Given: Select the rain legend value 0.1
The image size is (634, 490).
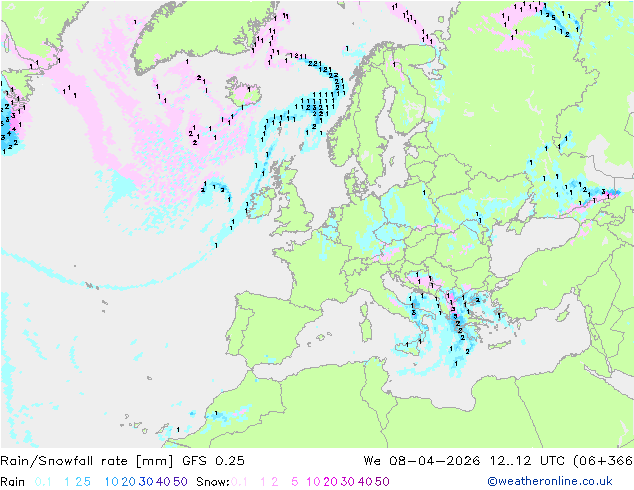Looking at the screenshot, I should tap(43, 482).
